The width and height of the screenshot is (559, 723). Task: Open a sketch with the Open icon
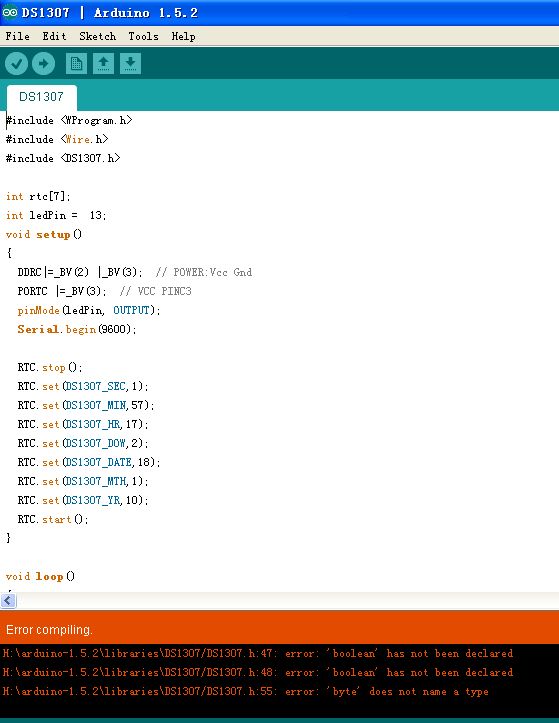tap(103, 63)
